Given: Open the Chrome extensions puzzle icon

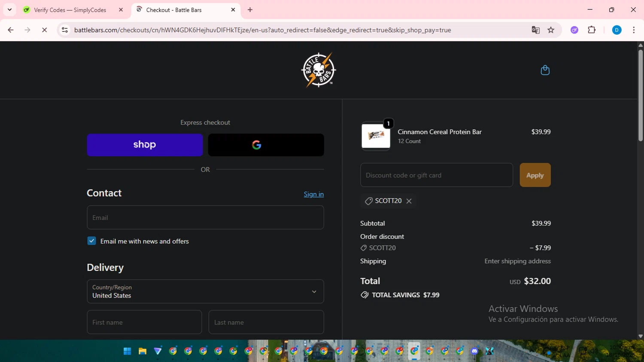Looking at the screenshot, I should point(592,30).
